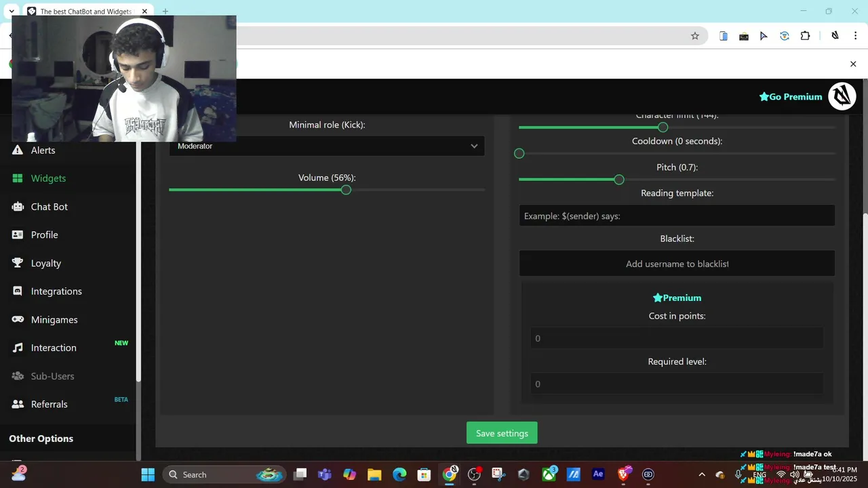Open the circular sync extension icon
Image resolution: width=868 pixels, height=488 pixels.
pyautogui.click(x=785, y=36)
